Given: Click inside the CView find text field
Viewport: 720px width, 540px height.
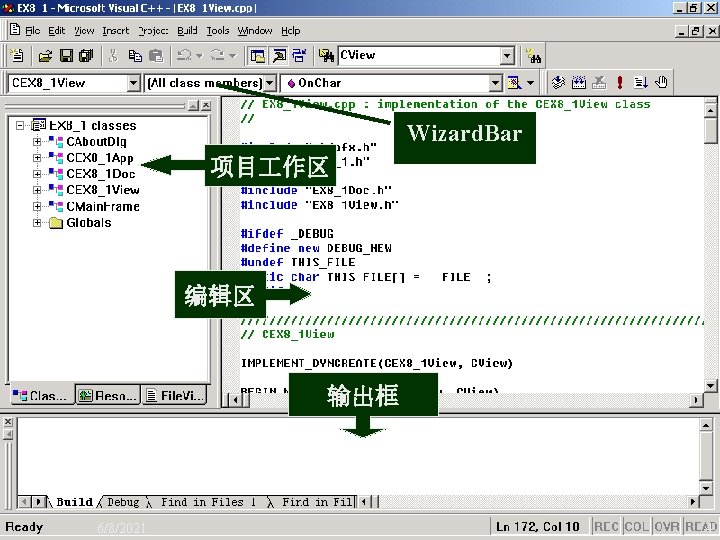Looking at the screenshot, I should pyautogui.click(x=419, y=56).
